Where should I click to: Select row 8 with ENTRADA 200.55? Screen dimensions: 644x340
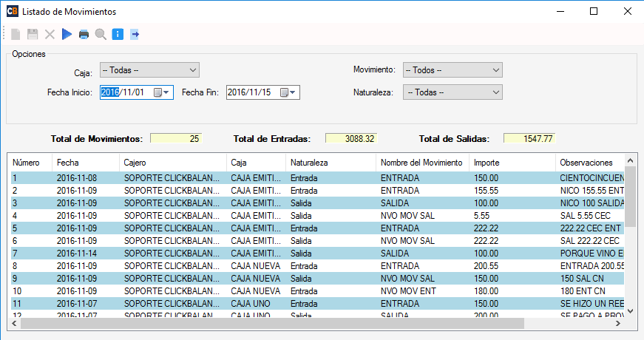pos(317,266)
